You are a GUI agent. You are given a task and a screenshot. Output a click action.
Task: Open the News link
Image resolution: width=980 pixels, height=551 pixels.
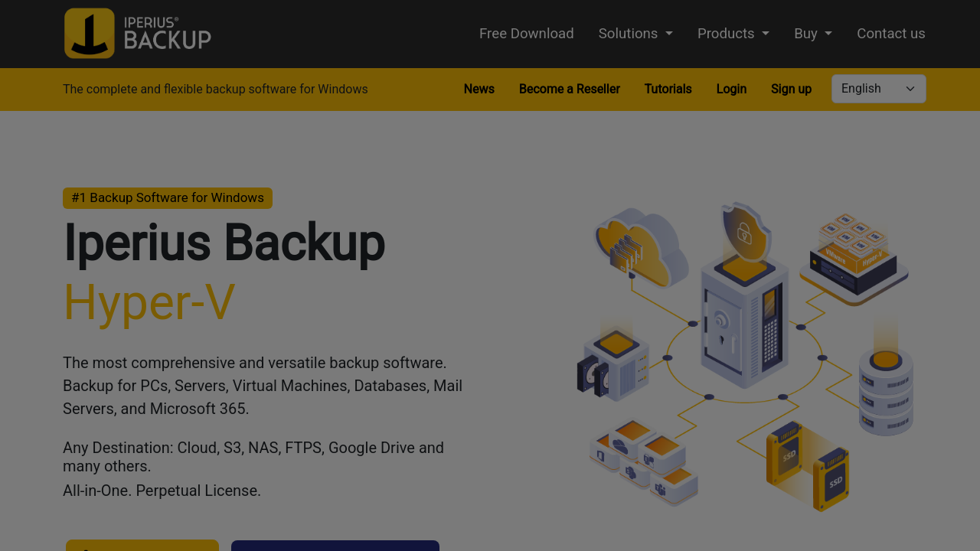click(479, 89)
